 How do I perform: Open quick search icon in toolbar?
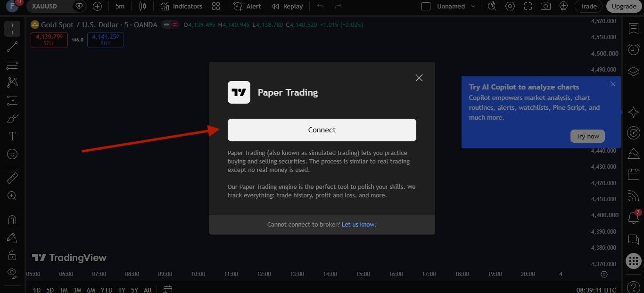pos(492,6)
